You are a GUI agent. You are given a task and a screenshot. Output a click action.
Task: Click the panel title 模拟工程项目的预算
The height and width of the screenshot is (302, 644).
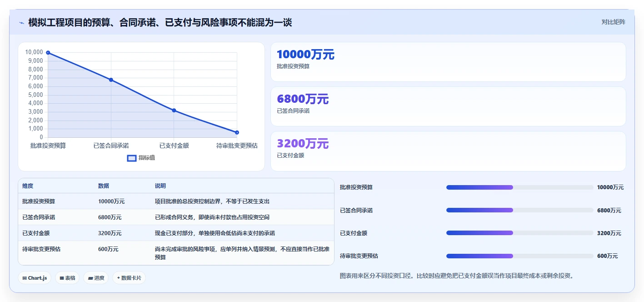point(160,22)
